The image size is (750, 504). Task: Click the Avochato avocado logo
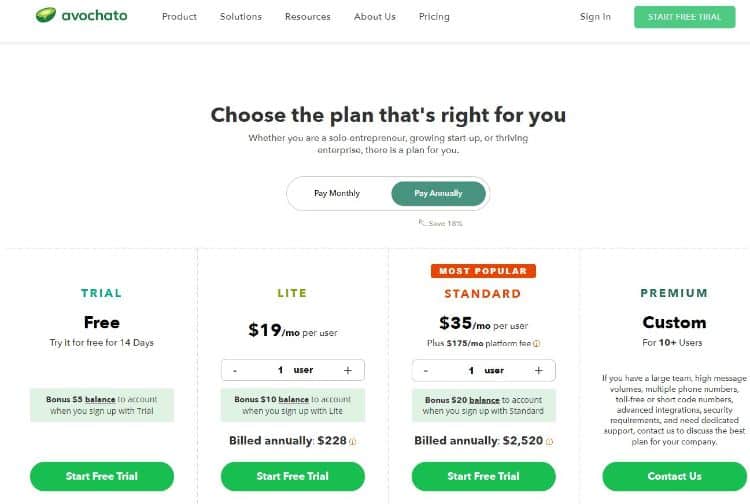click(46, 16)
